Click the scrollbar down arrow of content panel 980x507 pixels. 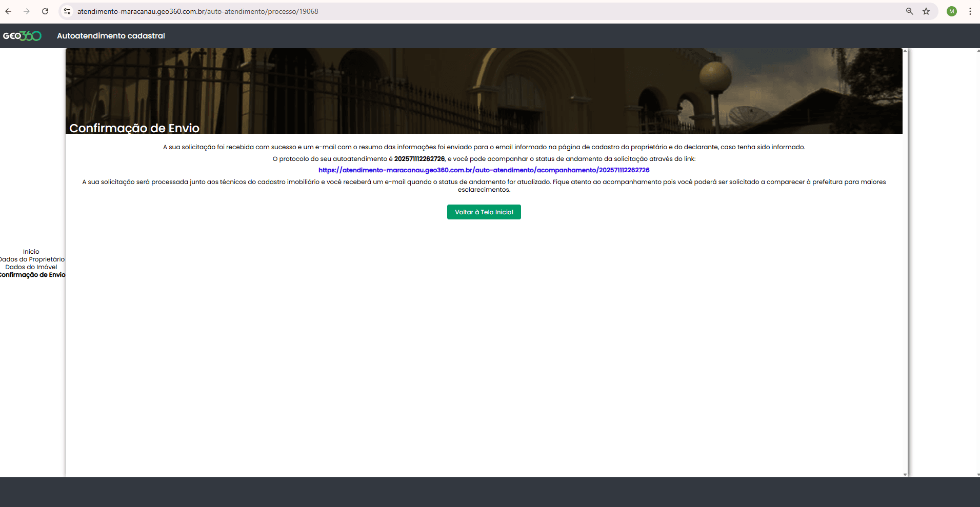pyautogui.click(x=905, y=474)
